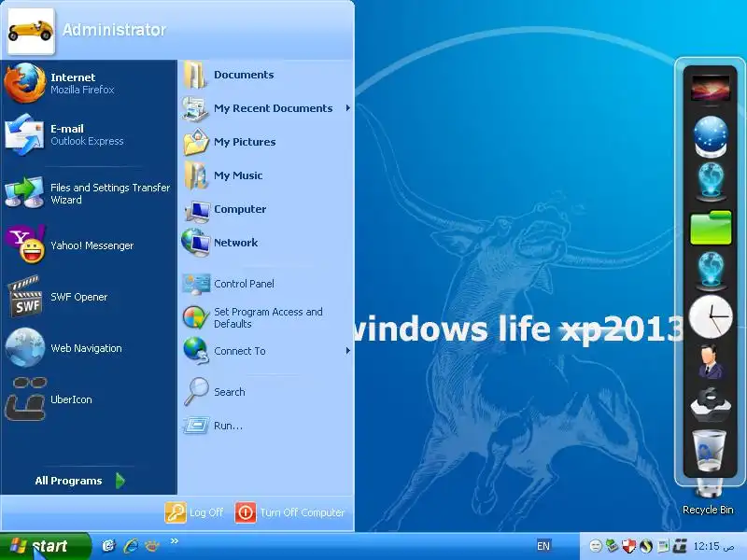Click the Administrator user name

[114, 30]
